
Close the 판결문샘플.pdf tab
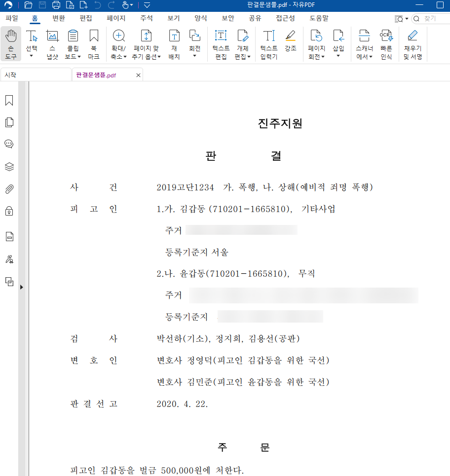click(138, 75)
